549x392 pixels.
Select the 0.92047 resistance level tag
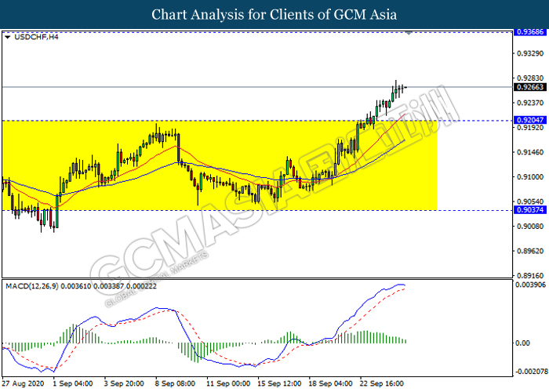pos(530,120)
